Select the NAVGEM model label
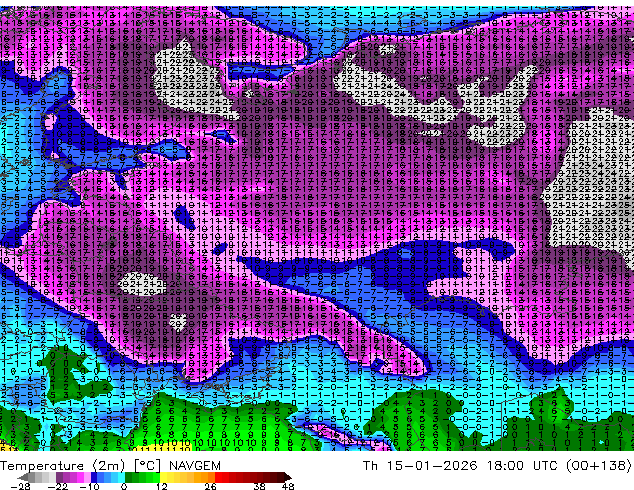Screen dimensions: 634x490 (x=189, y=465)
